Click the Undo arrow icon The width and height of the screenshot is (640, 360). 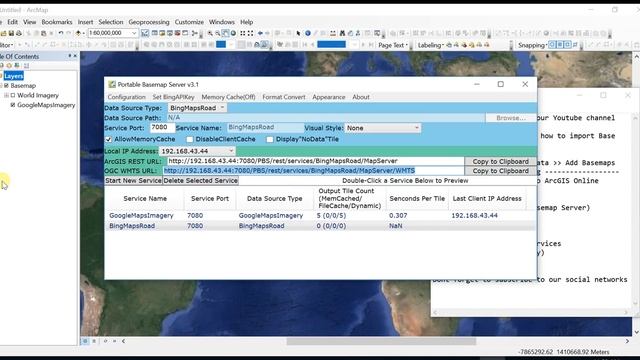[60, 33]
